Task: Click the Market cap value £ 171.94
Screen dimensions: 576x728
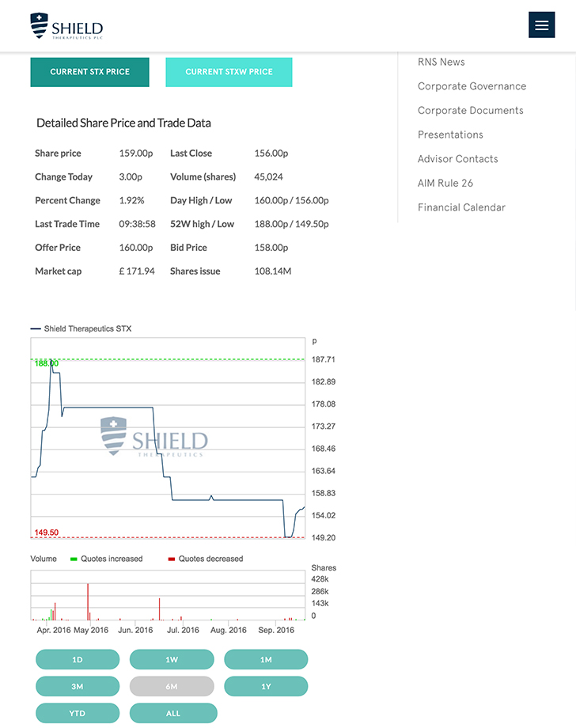Action: point(136,271)
